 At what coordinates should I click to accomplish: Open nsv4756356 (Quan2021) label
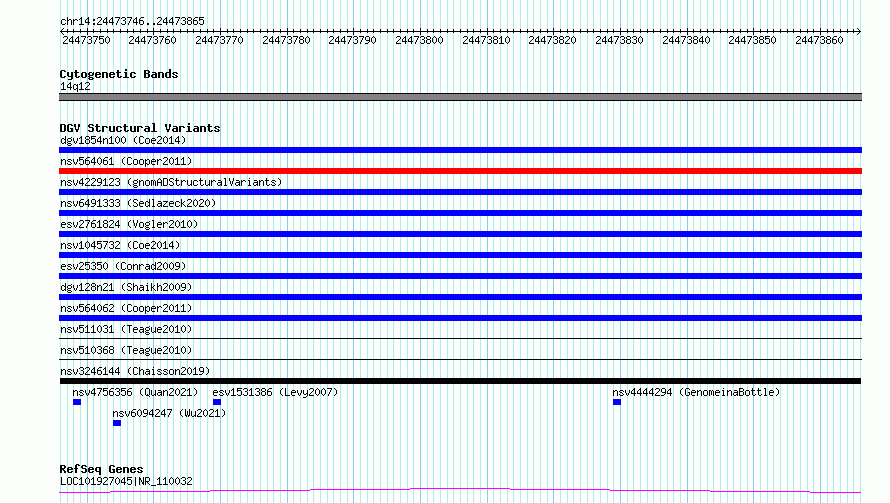(135, 392)
